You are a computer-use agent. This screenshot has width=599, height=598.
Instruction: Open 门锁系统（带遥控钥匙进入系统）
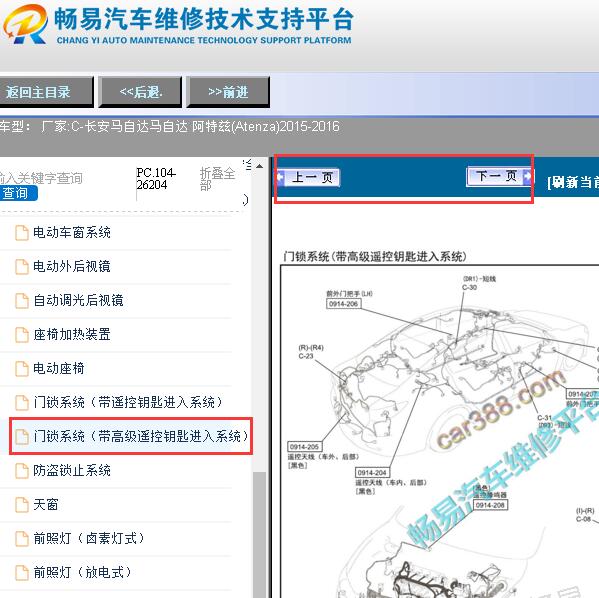pos(128,402)
